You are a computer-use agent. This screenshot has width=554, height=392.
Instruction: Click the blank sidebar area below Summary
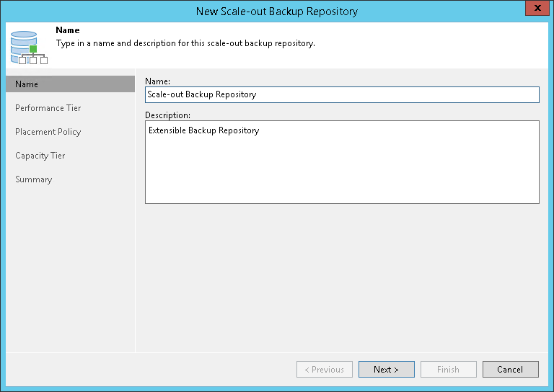pos(70,267)
